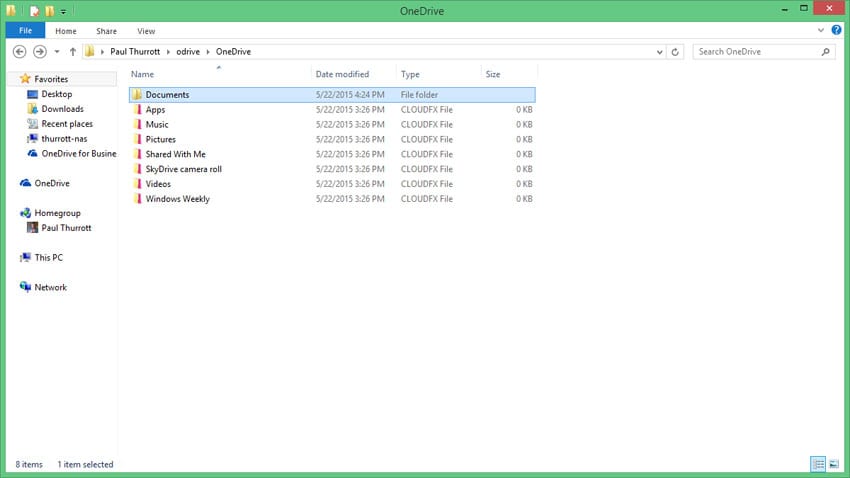The height and width of the screenshot is (478, 850).
Task: Click the This PC icon in sidebar
Action: pos(25,257)
